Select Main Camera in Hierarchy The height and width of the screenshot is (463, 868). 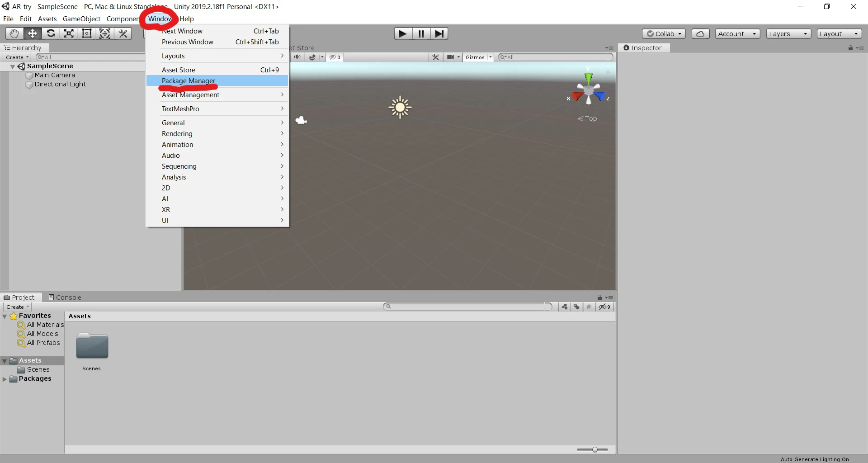[x=55, y=75]
